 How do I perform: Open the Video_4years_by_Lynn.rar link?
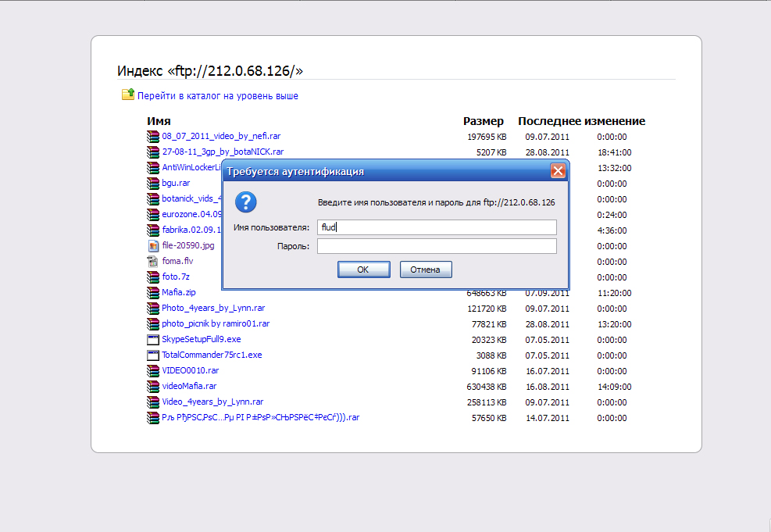click(212, 402)
